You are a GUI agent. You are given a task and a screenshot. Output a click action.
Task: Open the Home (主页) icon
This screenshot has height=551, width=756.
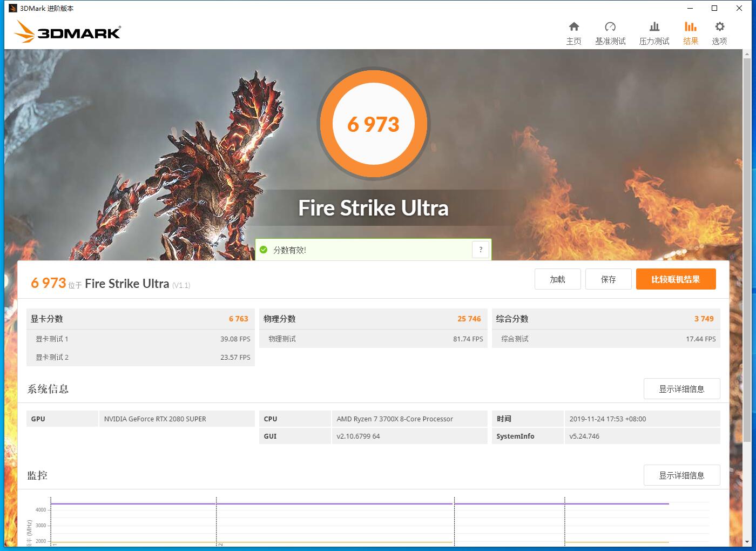(573, 27)
